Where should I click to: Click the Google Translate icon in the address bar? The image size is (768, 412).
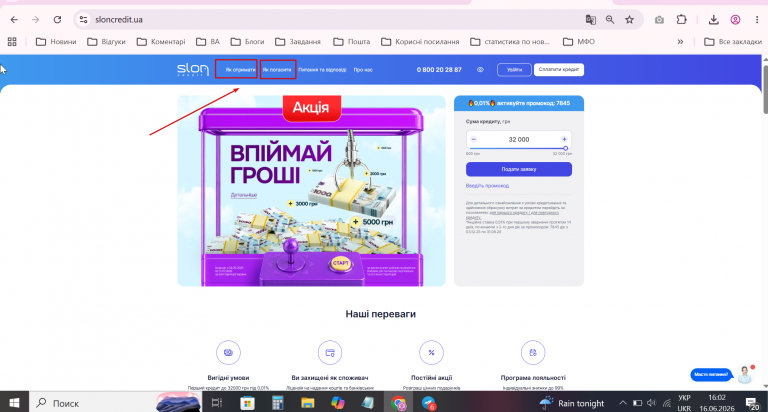click(x=591, y=20)
